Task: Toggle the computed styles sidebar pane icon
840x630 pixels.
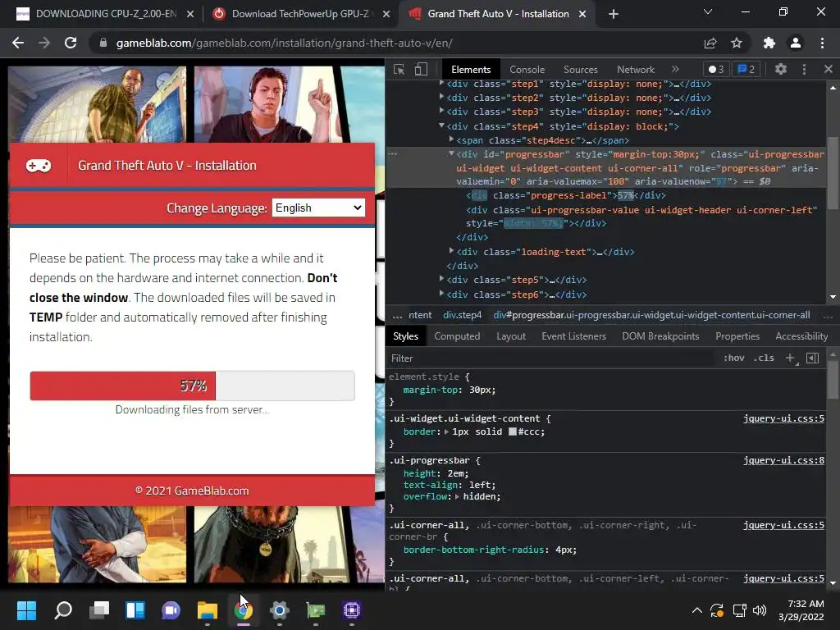Action: click(812, 358)
